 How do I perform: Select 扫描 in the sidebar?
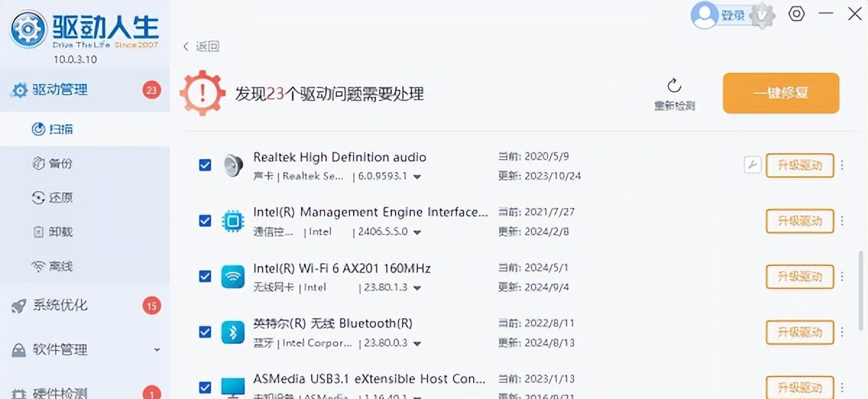85,129
